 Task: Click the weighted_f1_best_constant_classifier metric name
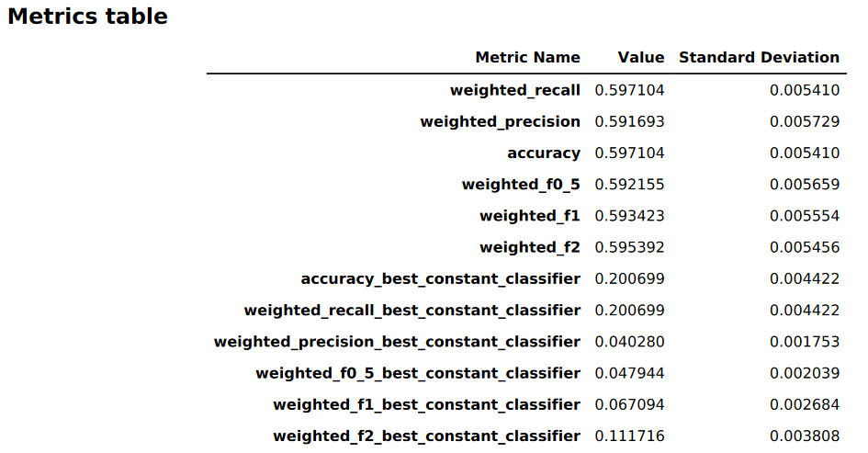(x=426, y=404)
